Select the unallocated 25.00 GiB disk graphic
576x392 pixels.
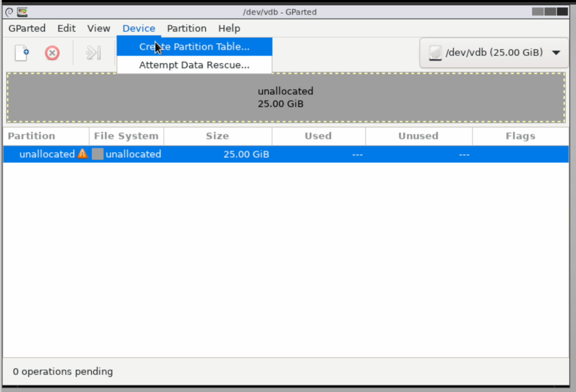[285, 98]
